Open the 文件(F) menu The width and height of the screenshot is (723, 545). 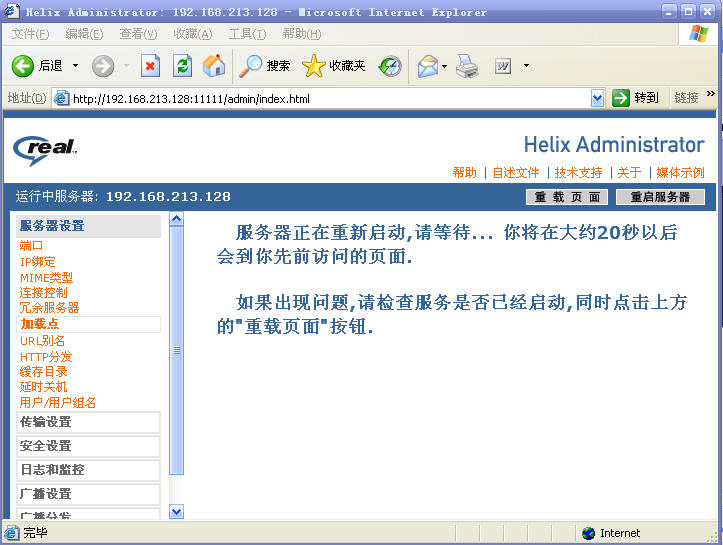30,34
